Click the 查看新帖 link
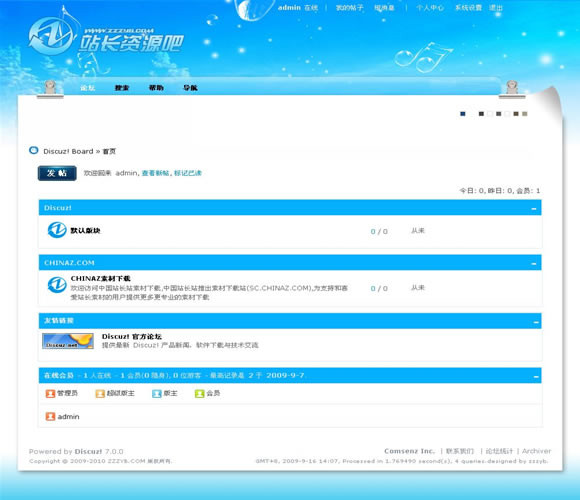The image size is (580, 500). (155, 173)
